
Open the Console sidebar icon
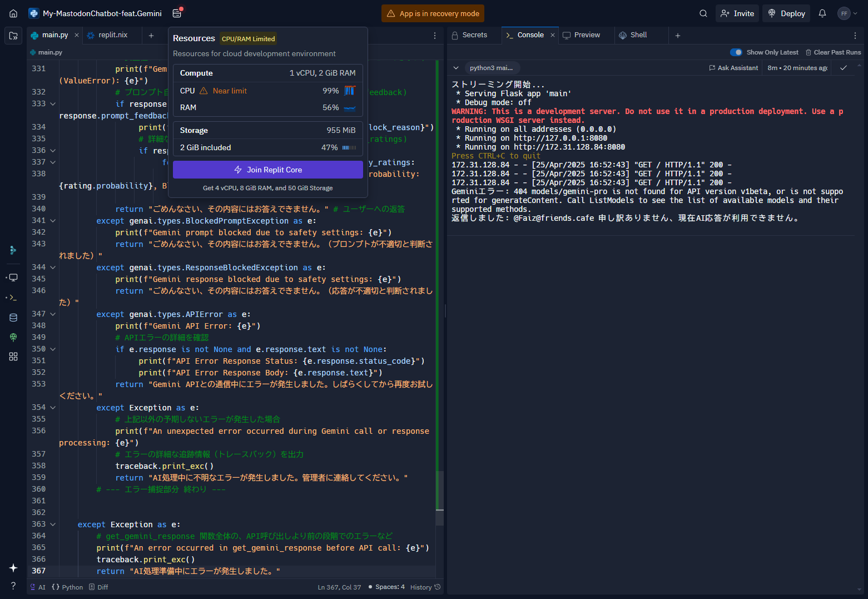[13, 298]
